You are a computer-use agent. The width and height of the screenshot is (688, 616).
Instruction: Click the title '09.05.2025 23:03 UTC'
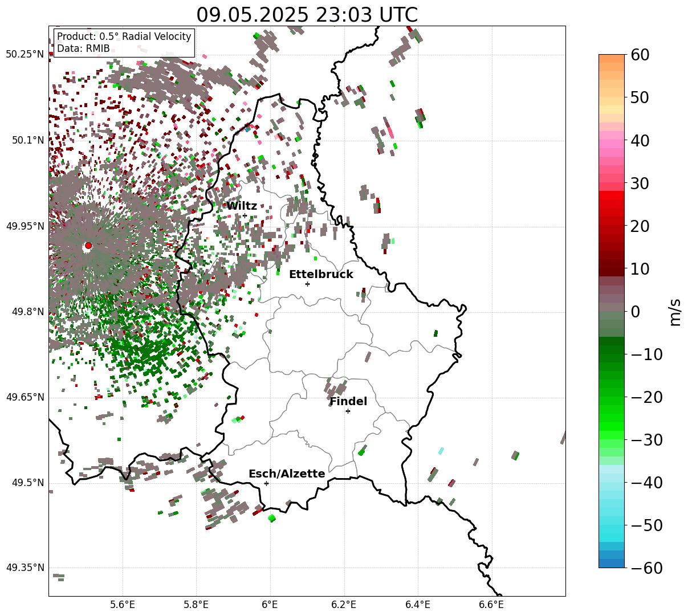pyautogui.click(x=307, y=15)
